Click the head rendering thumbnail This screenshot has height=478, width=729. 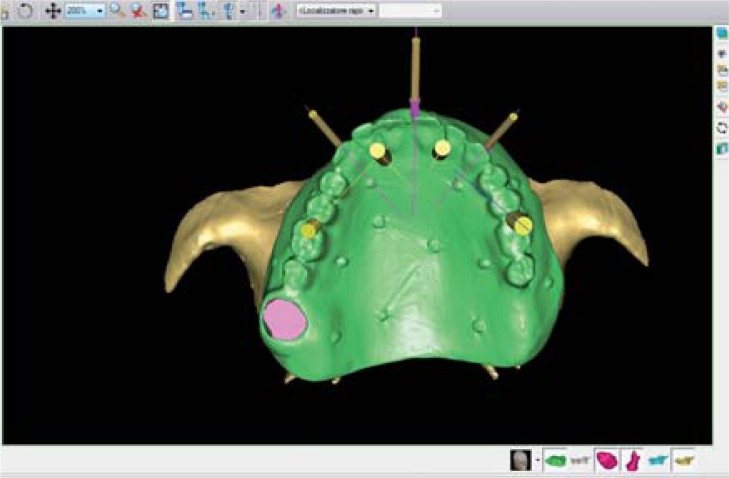tap(522, 460)
